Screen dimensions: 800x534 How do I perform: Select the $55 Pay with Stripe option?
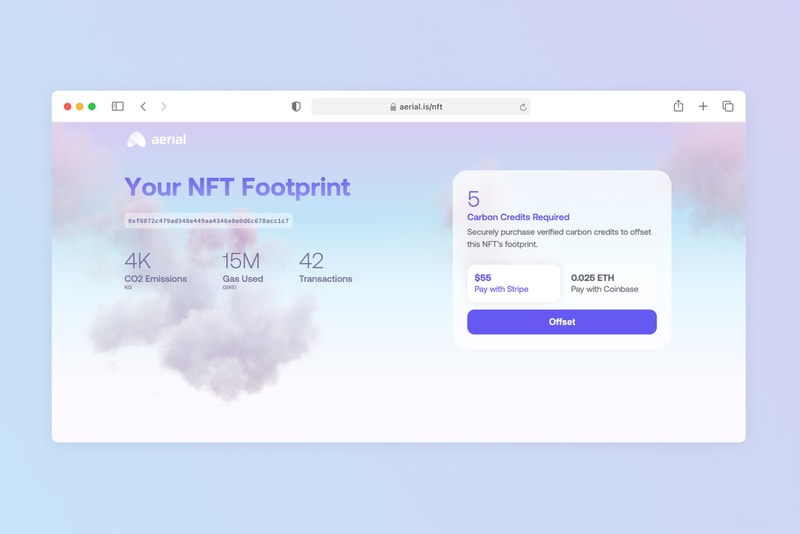pos(513,283)
